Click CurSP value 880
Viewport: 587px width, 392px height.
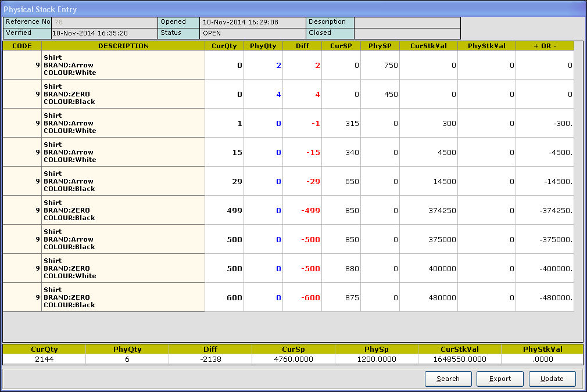click(341, 268)
